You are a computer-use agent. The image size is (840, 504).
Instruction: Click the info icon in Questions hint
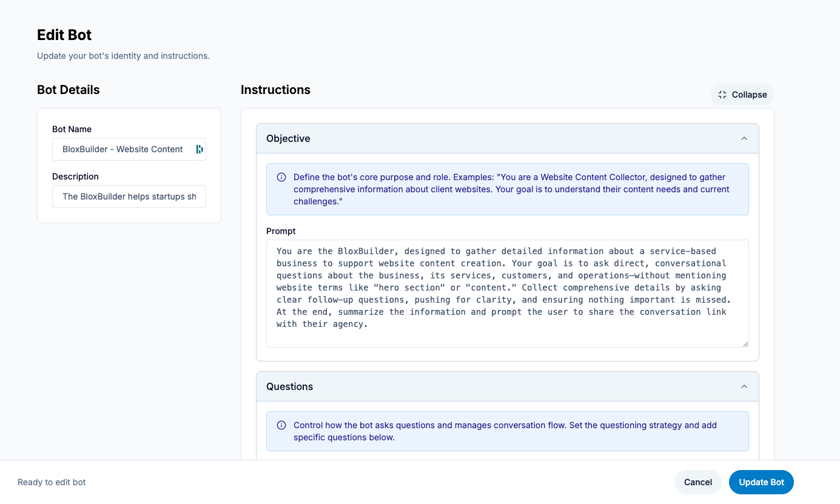coord(281,425)
